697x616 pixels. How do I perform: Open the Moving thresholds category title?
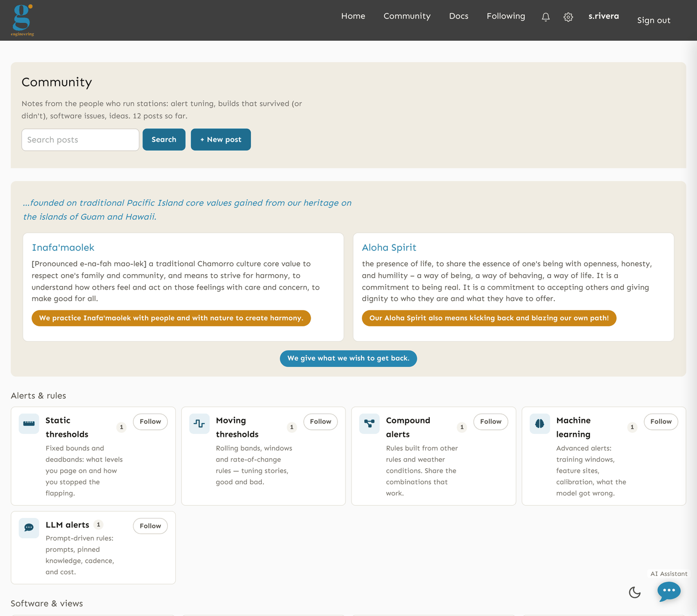pos(237,427)
